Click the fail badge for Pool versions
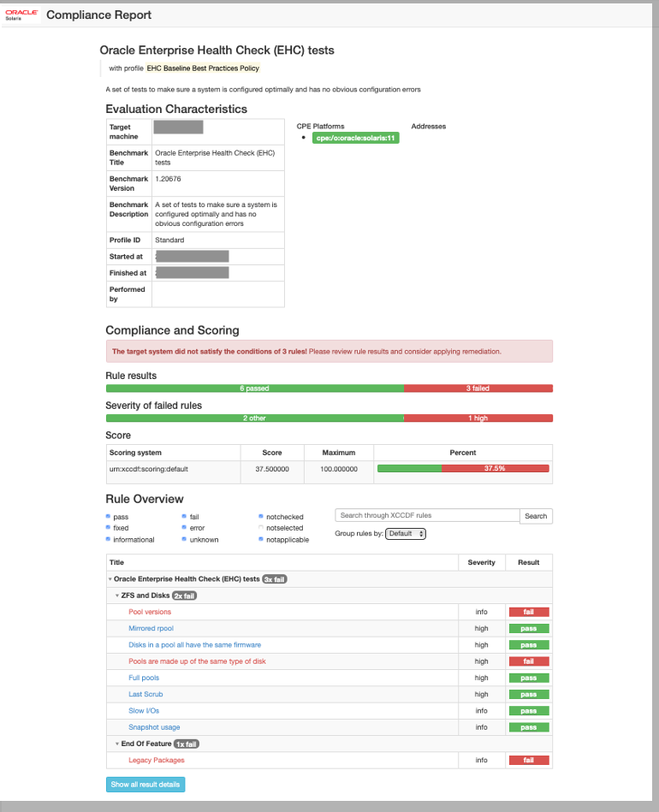This screenshot has height=812, width=659. pos(529,612)
